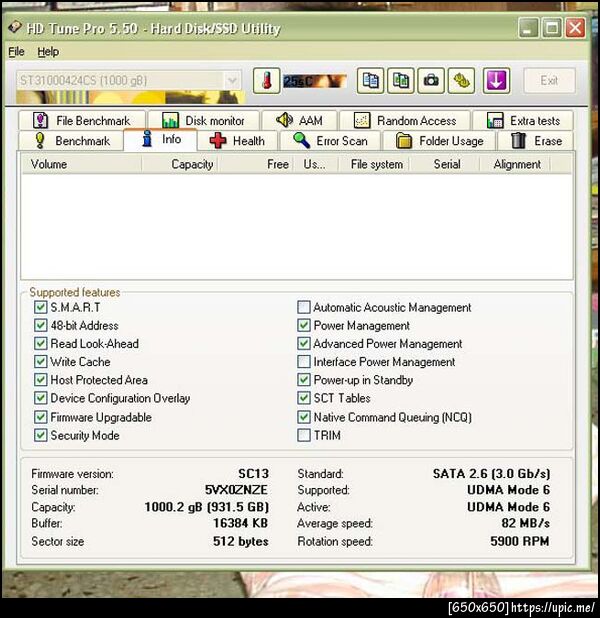Toggle the Read Look-Ahead checkbox
600x618 pixels.
40,343
